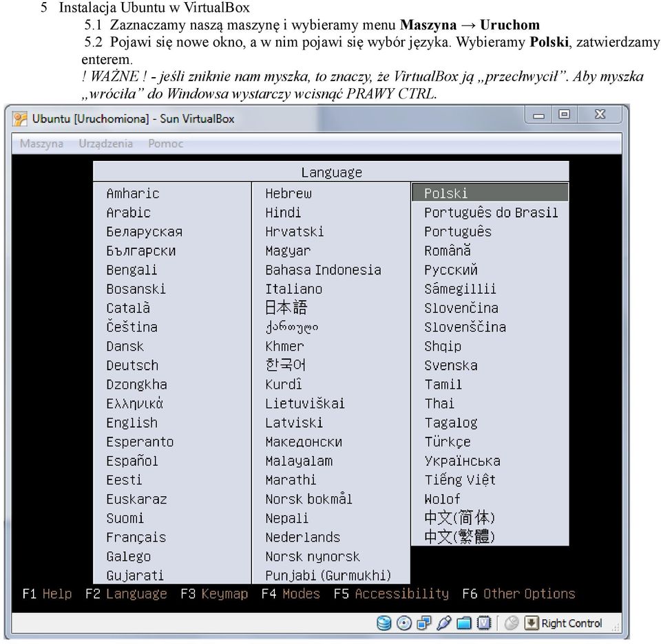Select Hrvatski in language list
Image resolution: width=661 pixels, height=644 pixels.
(x=295, y=232)
